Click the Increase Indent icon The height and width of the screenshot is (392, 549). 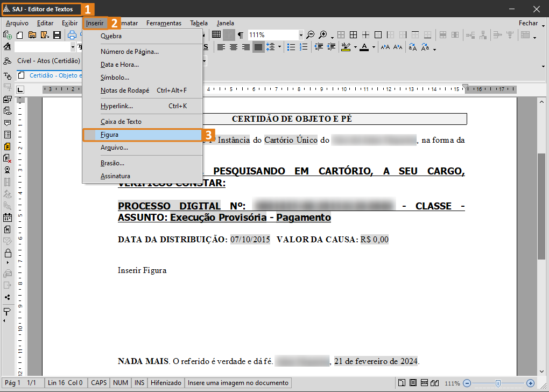click(331, 47)
